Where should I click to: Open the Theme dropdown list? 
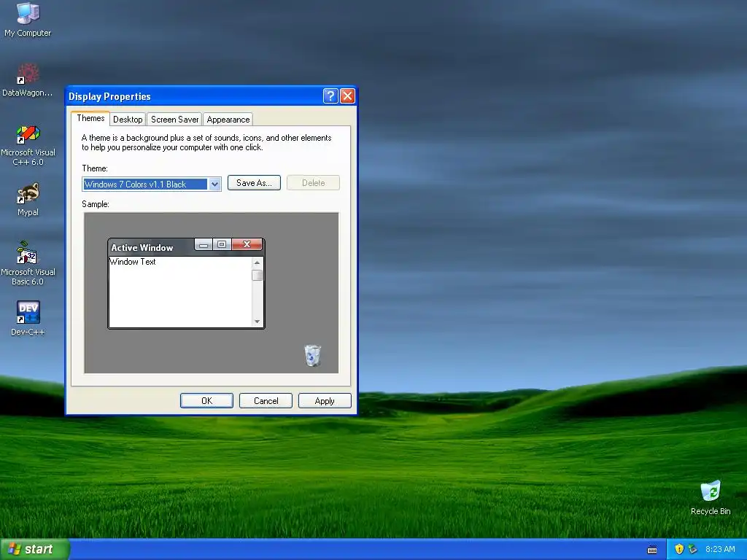click(214, 184)
